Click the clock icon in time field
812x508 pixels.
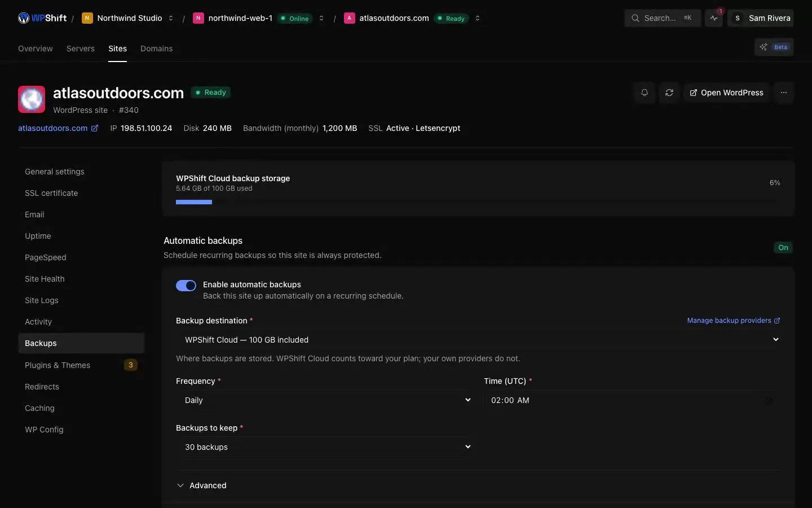coord(768,400)
